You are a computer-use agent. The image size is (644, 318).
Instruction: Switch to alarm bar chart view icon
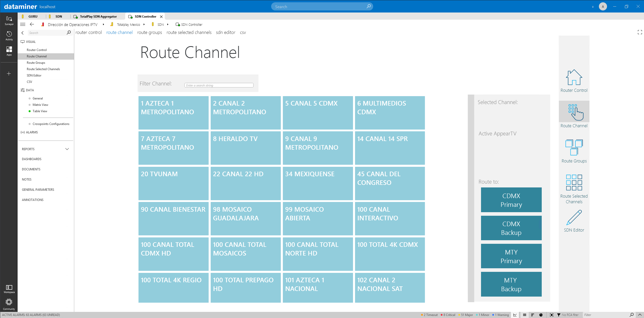point(533,315)
